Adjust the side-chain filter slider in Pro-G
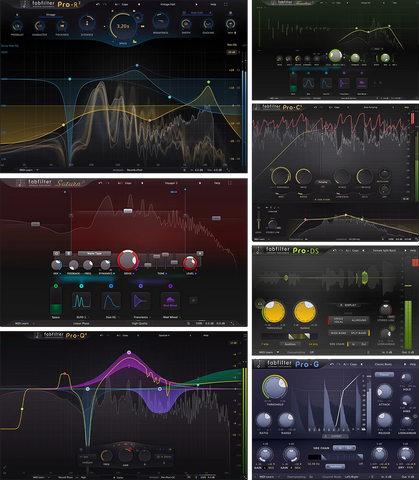The width and height of the screenshot is (419, 480). (x=335, y=457)
